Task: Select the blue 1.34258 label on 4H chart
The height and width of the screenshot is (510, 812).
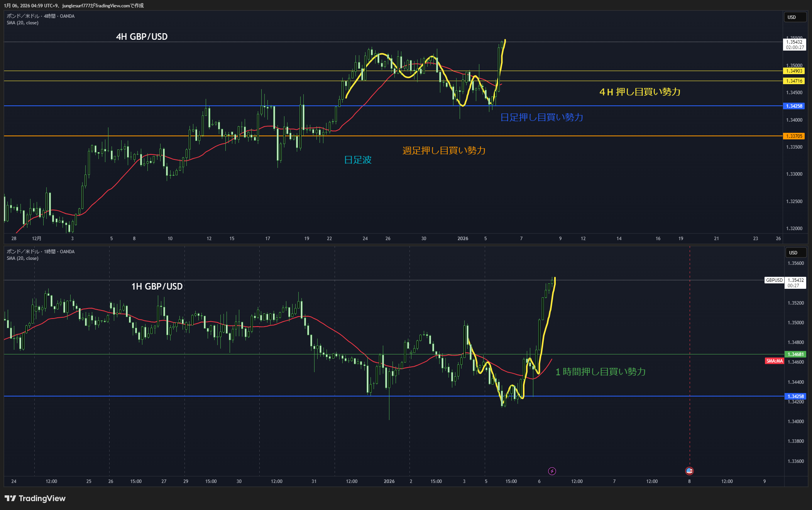Action: [x=794, y=106]
